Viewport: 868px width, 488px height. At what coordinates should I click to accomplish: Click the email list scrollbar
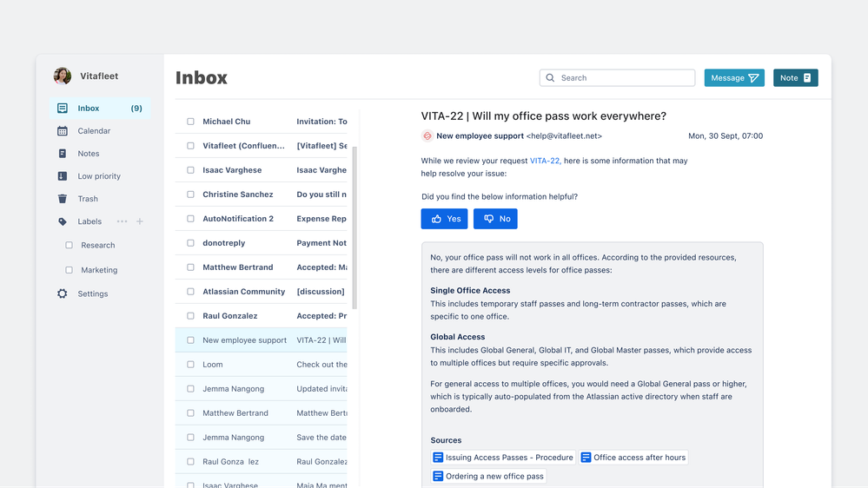pyautogui.click(x=354, y=228)
